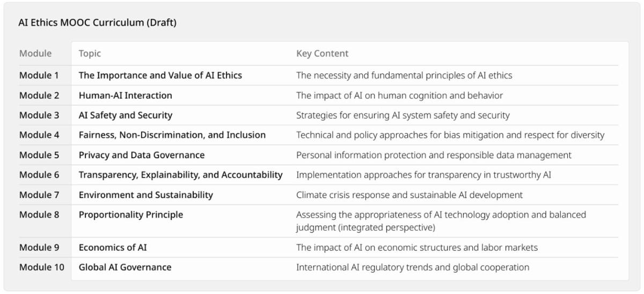Click Transparency, Explainability, and Accountability topic
Screen dimensions: 644x294
(x=181, y=175)
